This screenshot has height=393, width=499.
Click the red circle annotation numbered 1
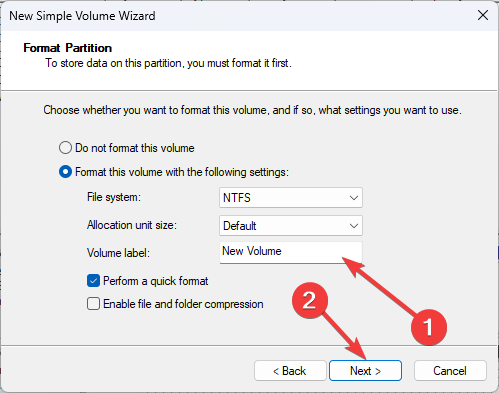(429, 327)
